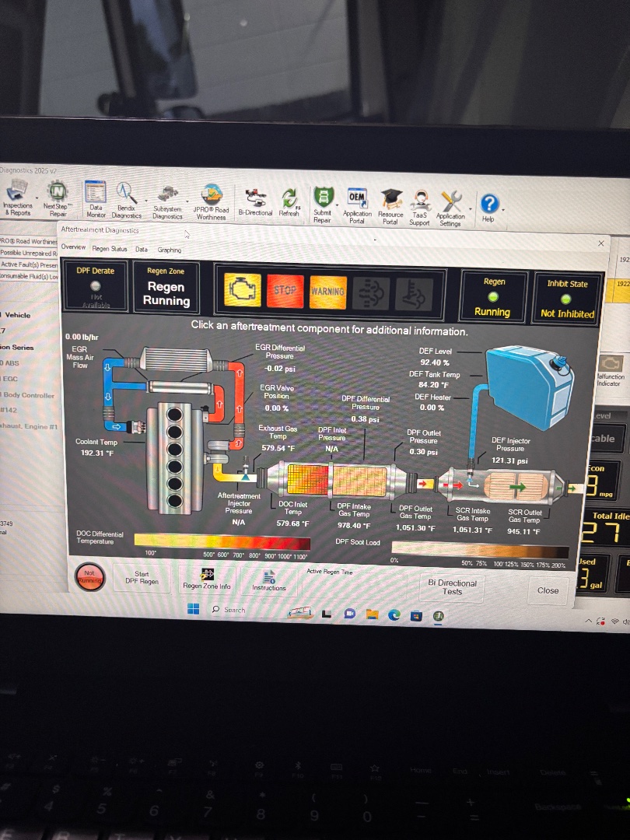The width and height of the screenshot is (630, 840).
Task: Switch to the Regen Status tab
Action: click(110, 249)
